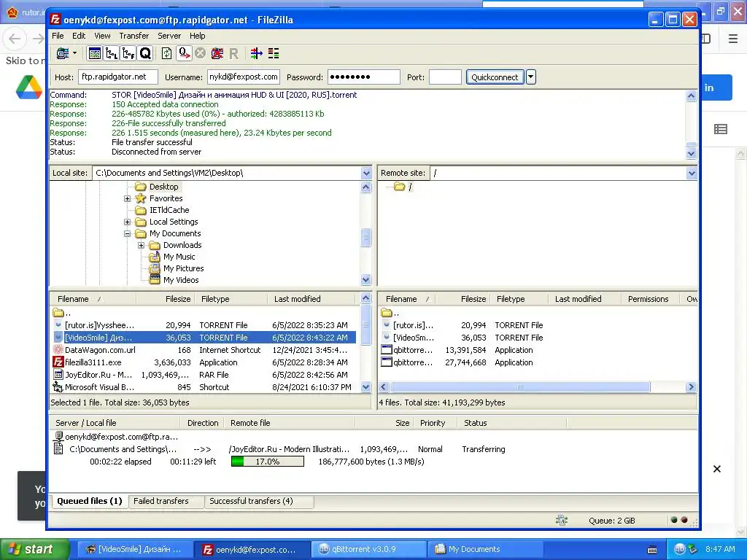Click first qbittorre... application icon in remote list
Image resolution: width=747 pixels, height=560 pixels.
tap(387, 350)
